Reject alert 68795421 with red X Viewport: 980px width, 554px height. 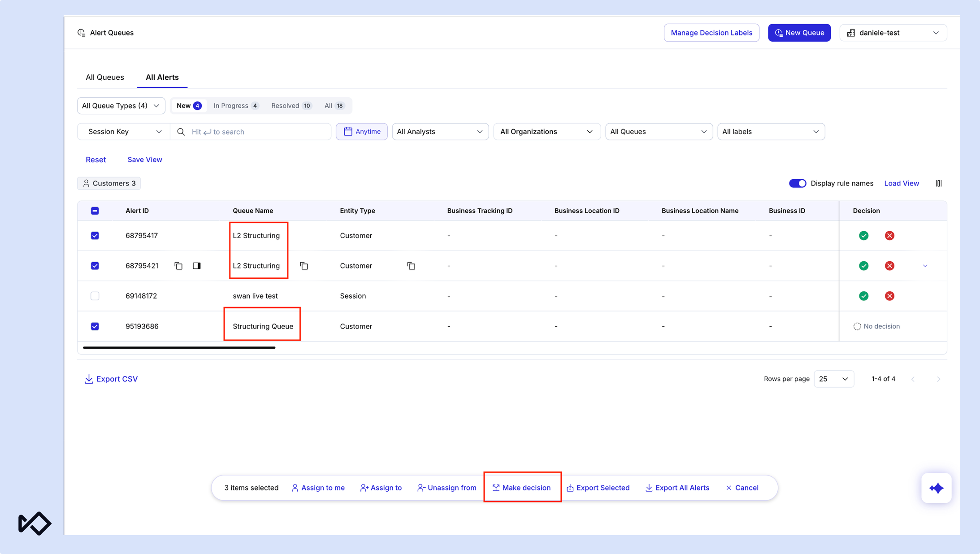[x=889, y=266]
